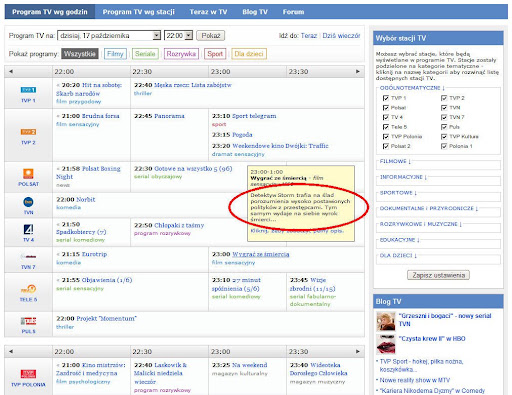Screen dimensions: 512x395
Task: Open the Polsat channel logo
Action: coord(28,174)
